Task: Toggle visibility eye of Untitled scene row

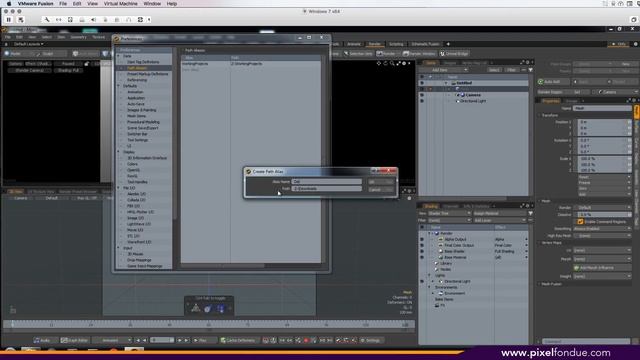Action: [x=422, y=83]
